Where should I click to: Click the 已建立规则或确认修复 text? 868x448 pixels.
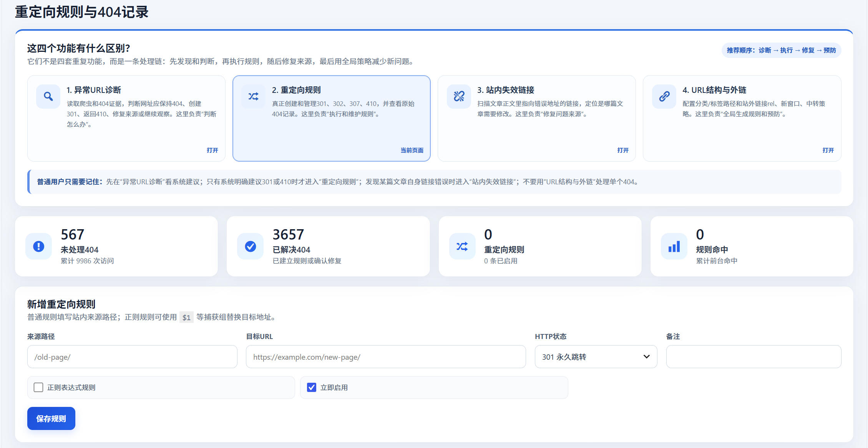pos(307,261)
